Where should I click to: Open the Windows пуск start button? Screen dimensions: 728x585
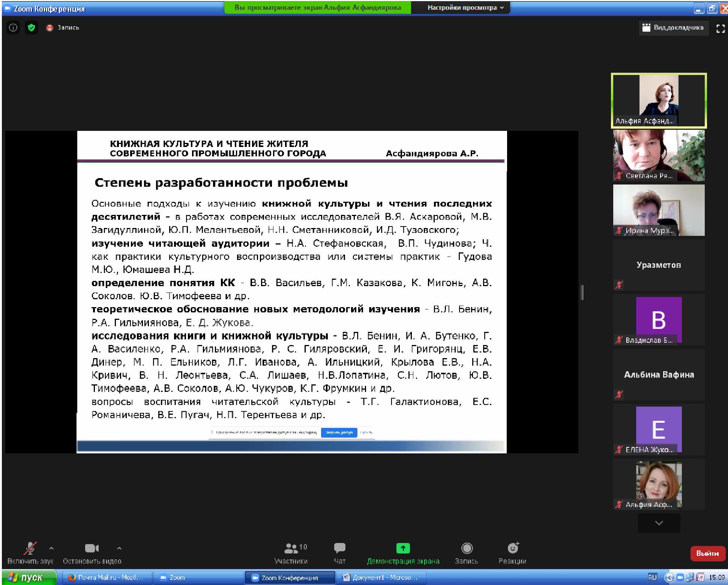coord(26,577)
